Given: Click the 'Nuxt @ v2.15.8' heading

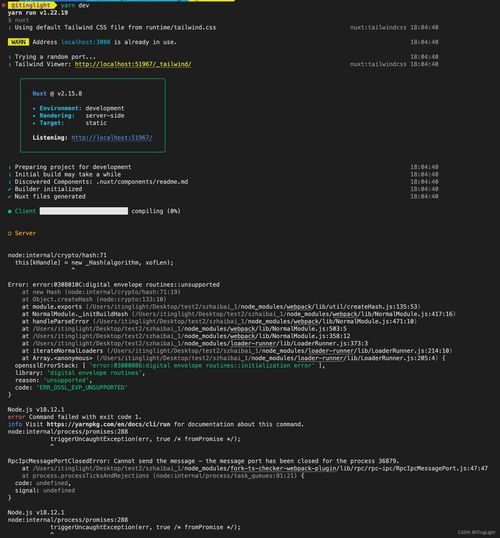Looking at the screenshot, I should click(57, 94).
